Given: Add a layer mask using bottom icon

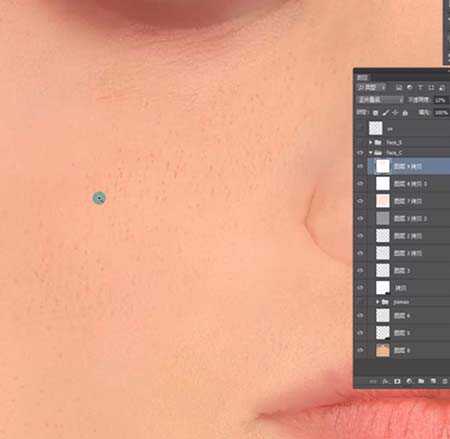Looking at the screenshot, I should 397,381.
